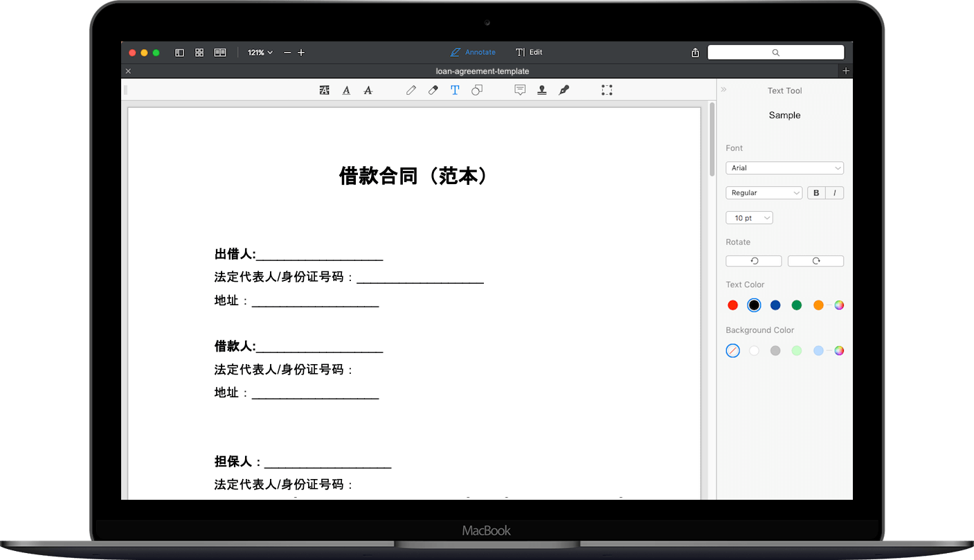The height and width of the screenshot is (560, 974).
Task: Choose orange text color
Action: click(818, 305)
